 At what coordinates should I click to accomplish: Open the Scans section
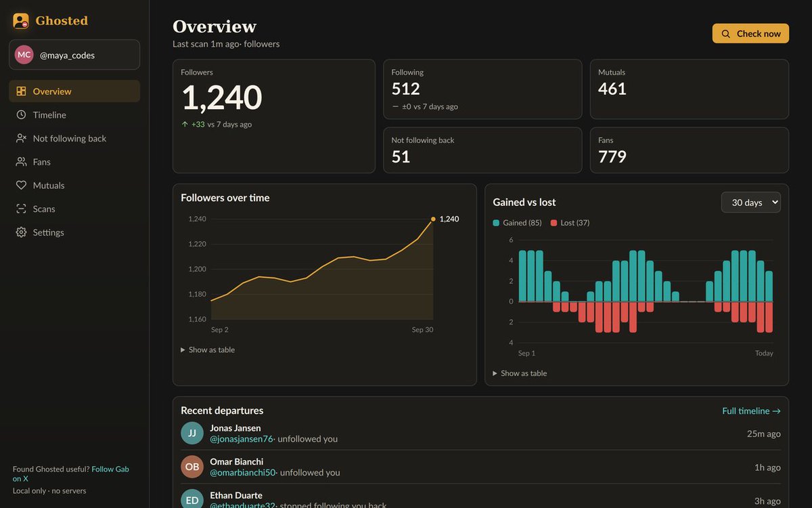(74, 209)
